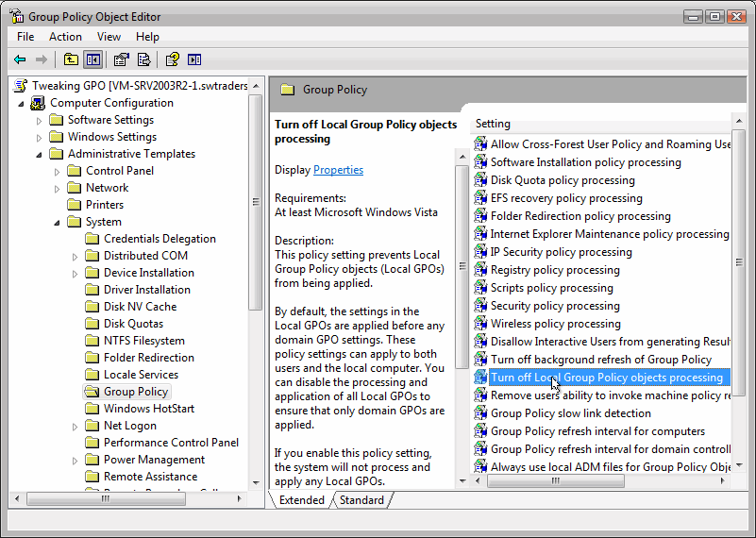Click the Forward arrow toolbar icon
756x538 pixels.
point(42,59)
